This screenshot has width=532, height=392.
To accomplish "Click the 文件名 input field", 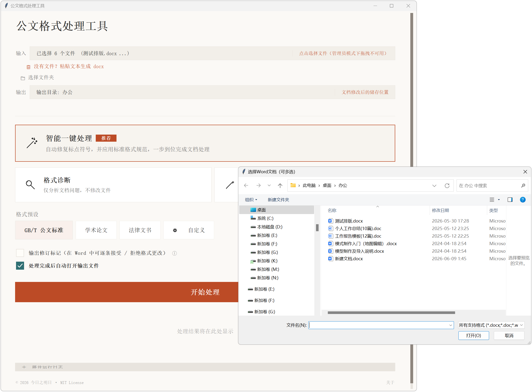I will tap(381, 325).
